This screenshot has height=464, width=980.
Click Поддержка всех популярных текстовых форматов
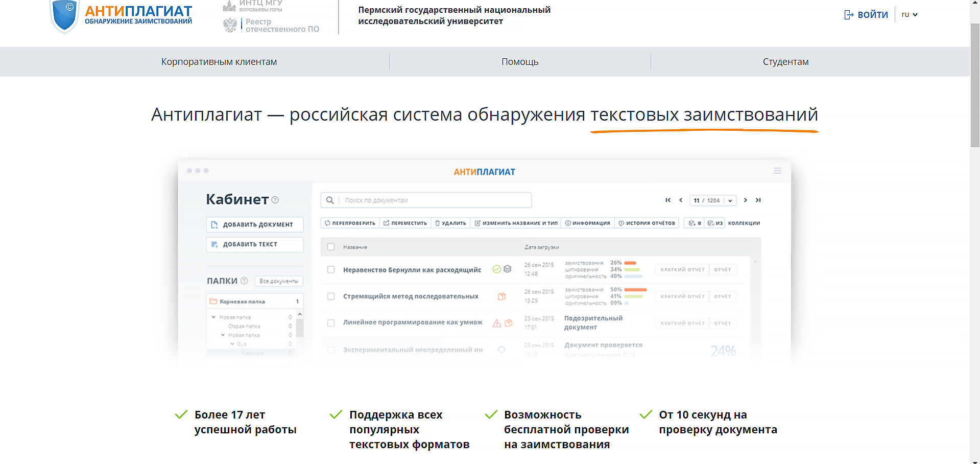pyautogui.click(x=409, y=430)
